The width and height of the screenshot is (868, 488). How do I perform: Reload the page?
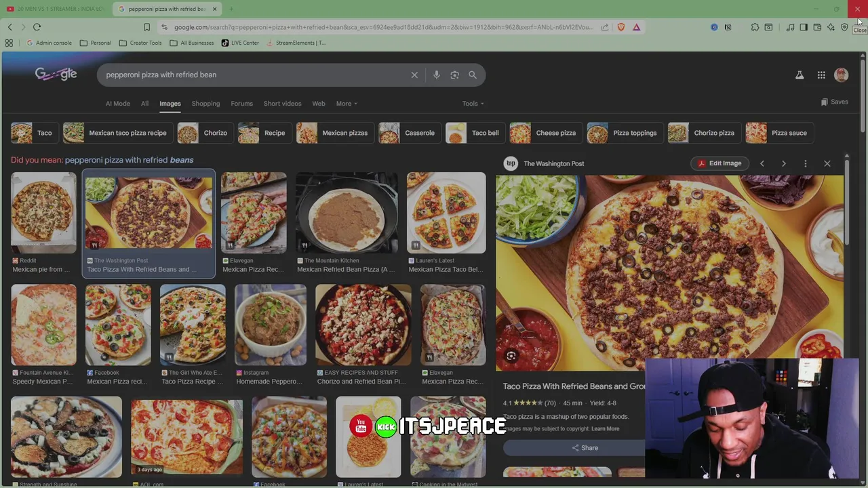click(x=37, y=27)
